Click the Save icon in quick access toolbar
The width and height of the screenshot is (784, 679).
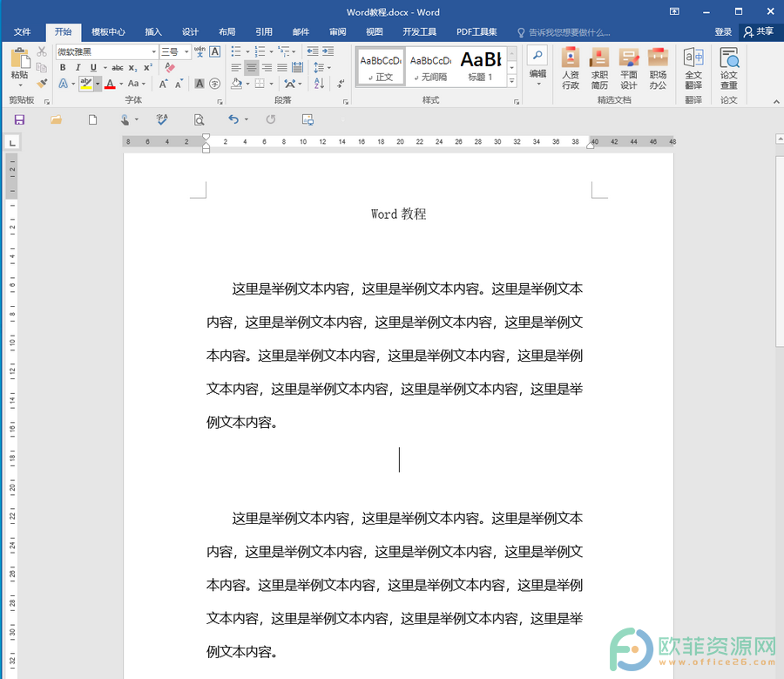(19, 119)
